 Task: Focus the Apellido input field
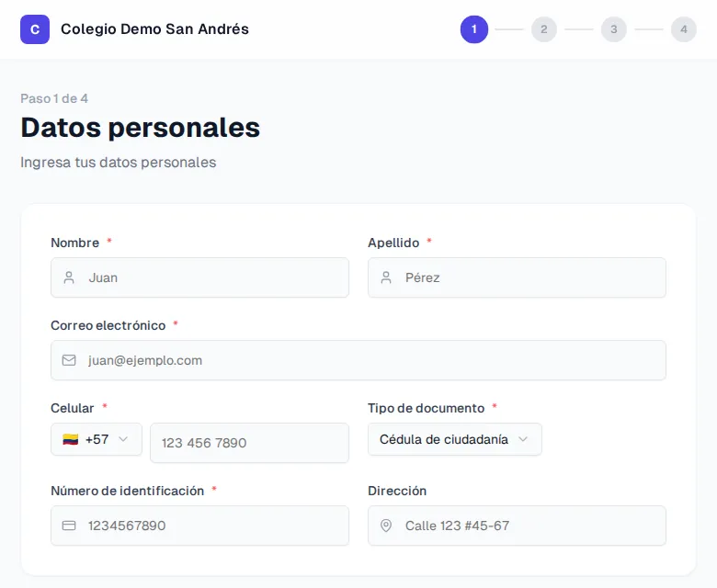[x=518, y=277]
